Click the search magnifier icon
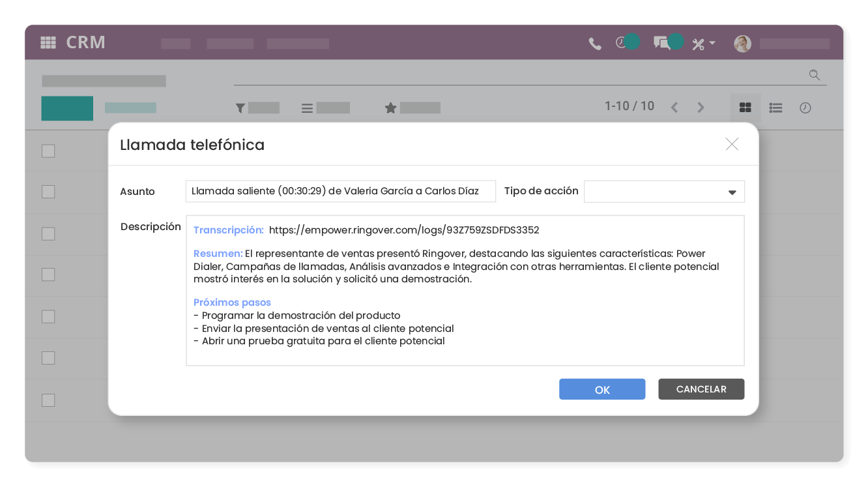The width and height of the screenshot is (868, 487). click(814, 75)
